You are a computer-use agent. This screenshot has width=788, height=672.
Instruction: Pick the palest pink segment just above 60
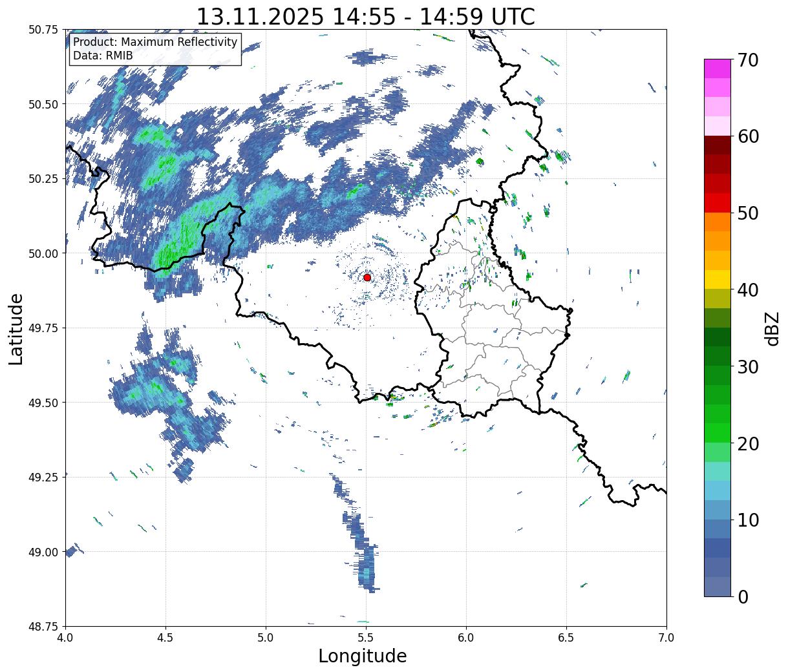[x=718, y=126]
